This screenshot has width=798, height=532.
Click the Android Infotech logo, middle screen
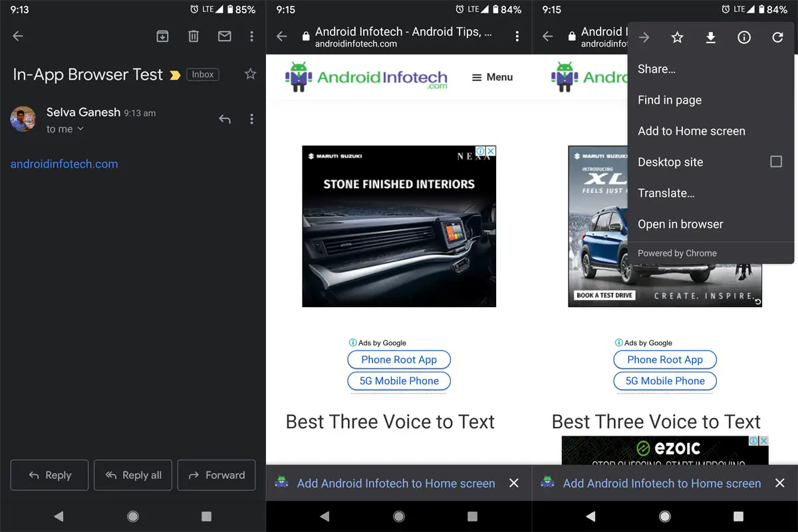pyautogui.click(x=366, y=76)
